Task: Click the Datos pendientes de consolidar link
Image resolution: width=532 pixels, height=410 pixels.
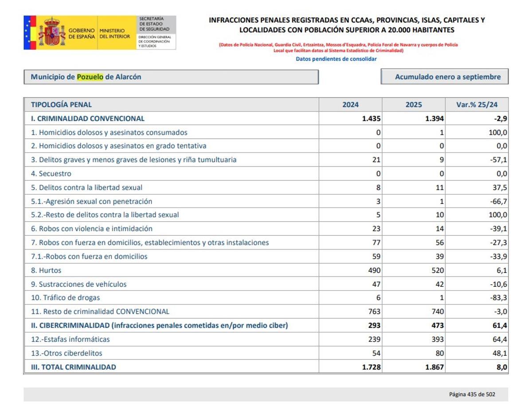Action: (x=336, y=58)
